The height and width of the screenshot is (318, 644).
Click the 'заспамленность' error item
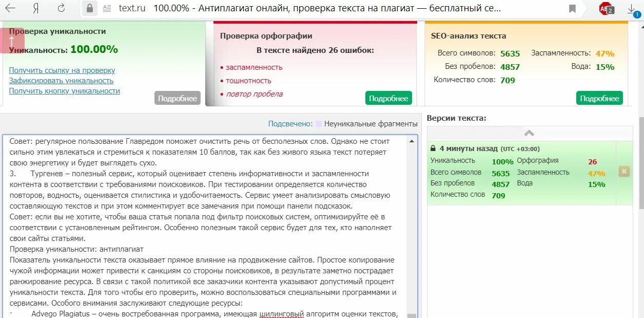(254, 67)
